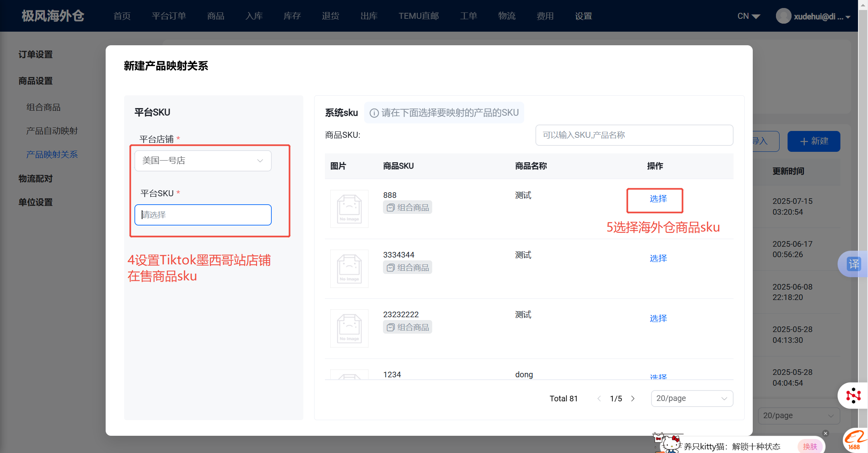Screen dimensions: 868x453
Task: Click the browser vertical scrollbar
Action: 863,226
